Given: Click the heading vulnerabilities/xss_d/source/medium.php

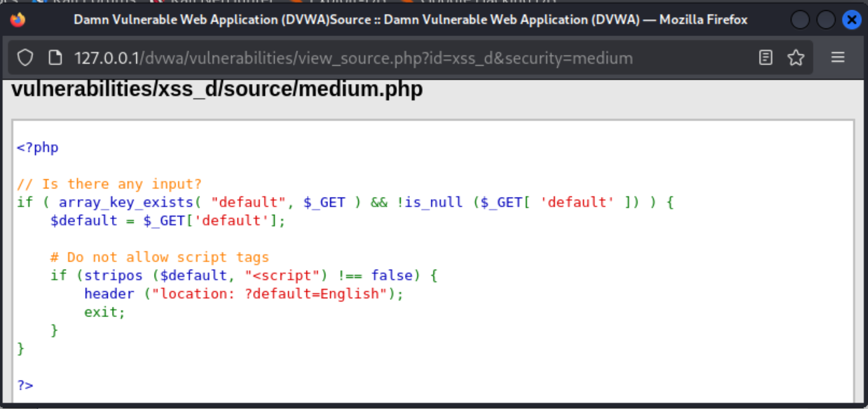Looking at the screenshot, I should pyautogui.click(x=217, y=89).
